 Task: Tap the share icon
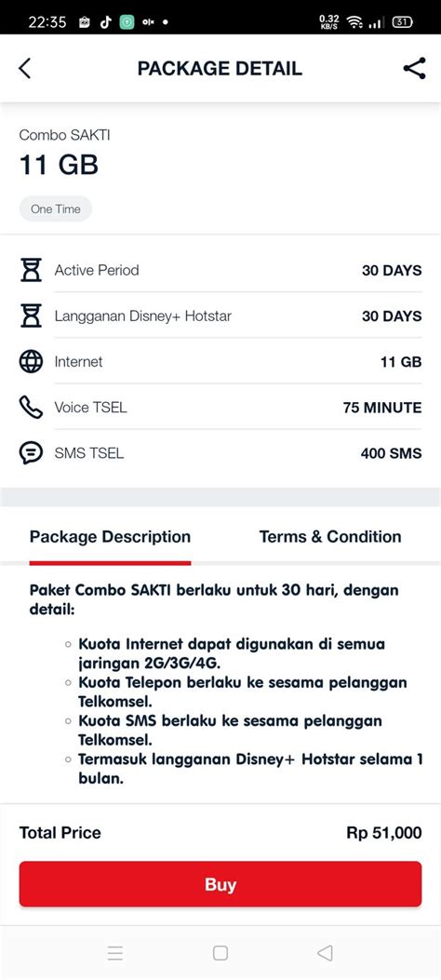414,68
